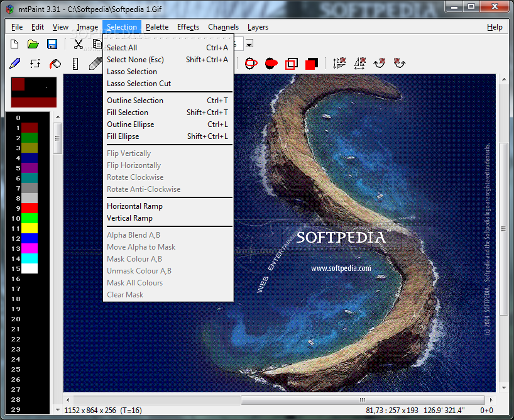Viewport: 514px width, 420px height.
Task: Click the Filled Ellipse icon
Action: tap(271, 64)
